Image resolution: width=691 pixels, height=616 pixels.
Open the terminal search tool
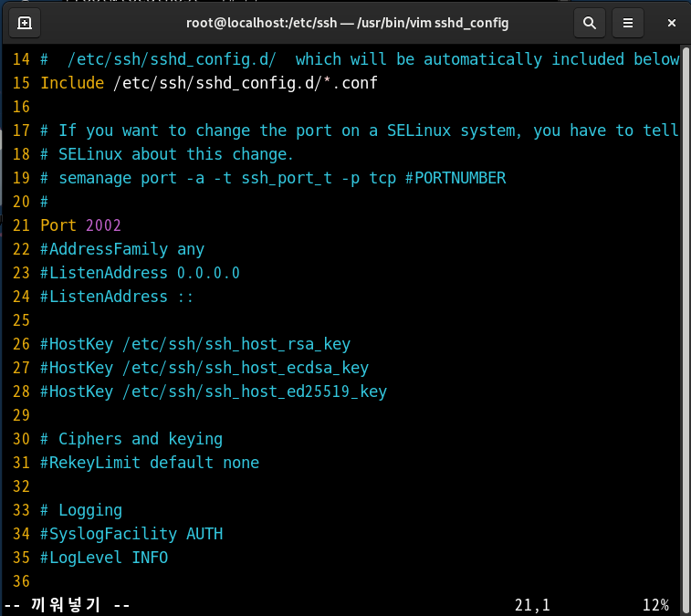590,23
